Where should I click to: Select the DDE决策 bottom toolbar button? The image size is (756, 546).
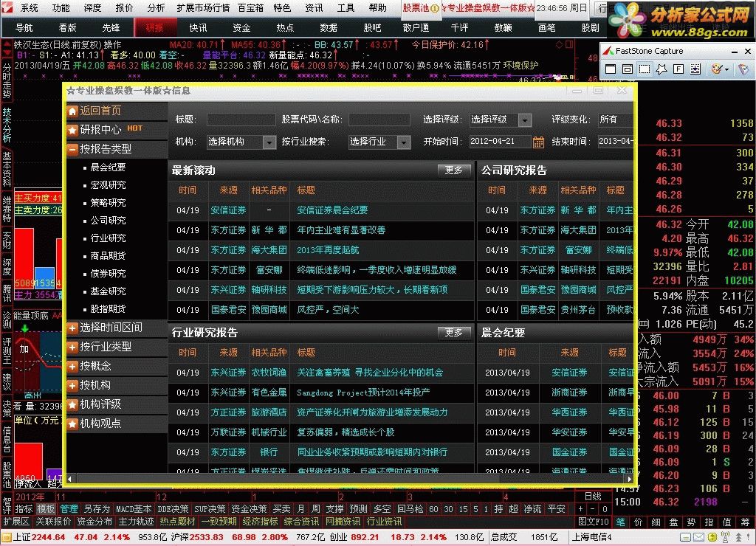point(173,509)
